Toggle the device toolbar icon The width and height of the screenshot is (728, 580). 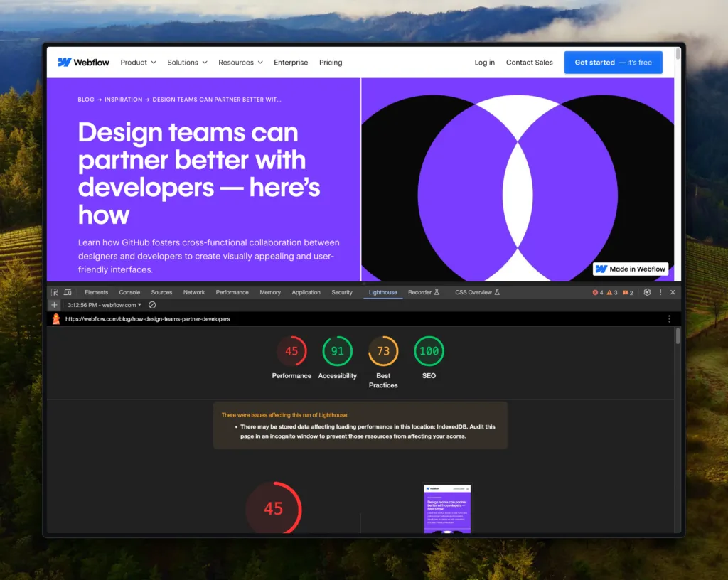[x=68, y=292]
